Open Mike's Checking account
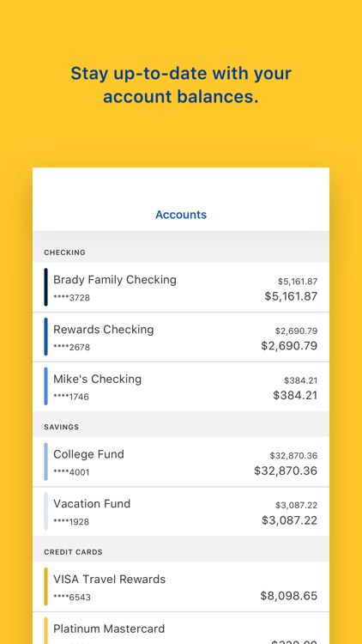The image size is (362, 644). (181, 386)
